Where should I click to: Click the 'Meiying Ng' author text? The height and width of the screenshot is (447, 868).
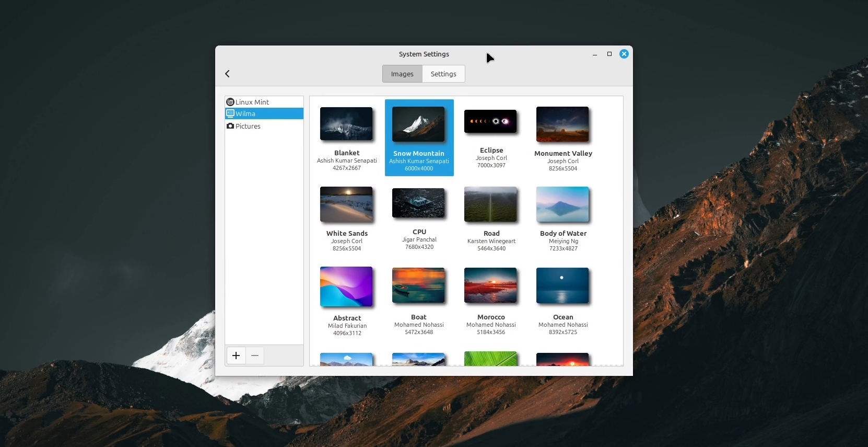[x=564, y=241]
